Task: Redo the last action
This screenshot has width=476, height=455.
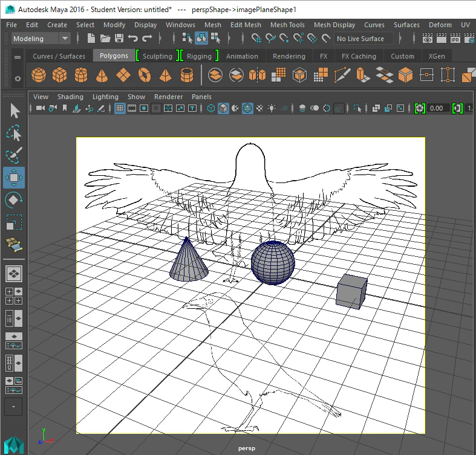Action: tap(147, 39)
